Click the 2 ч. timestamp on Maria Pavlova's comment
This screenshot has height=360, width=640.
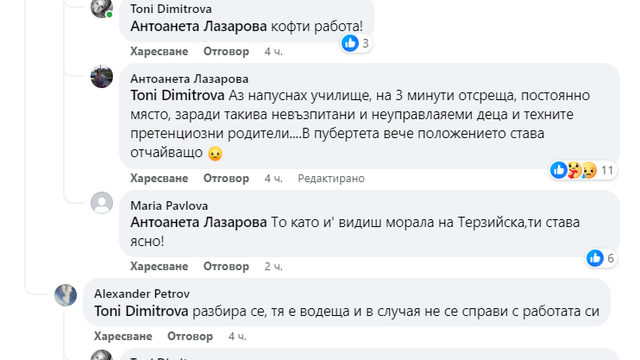click(x=273, y=267)
